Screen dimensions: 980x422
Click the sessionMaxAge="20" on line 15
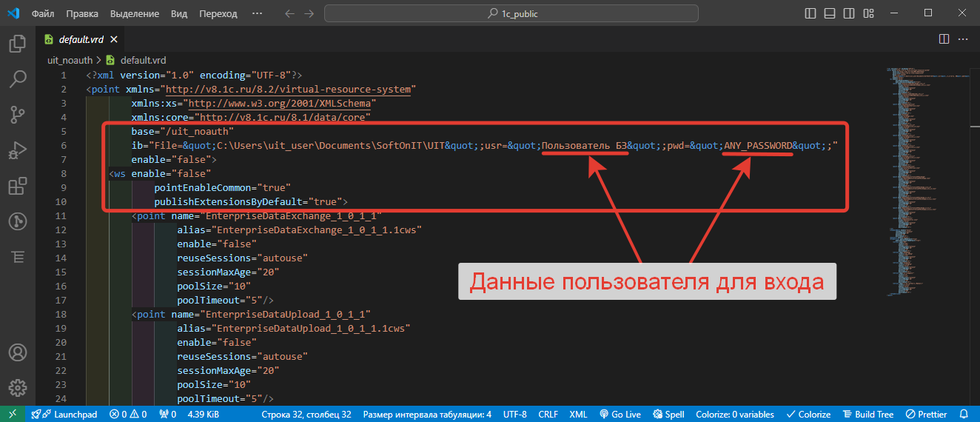click(x=228, y=272)
